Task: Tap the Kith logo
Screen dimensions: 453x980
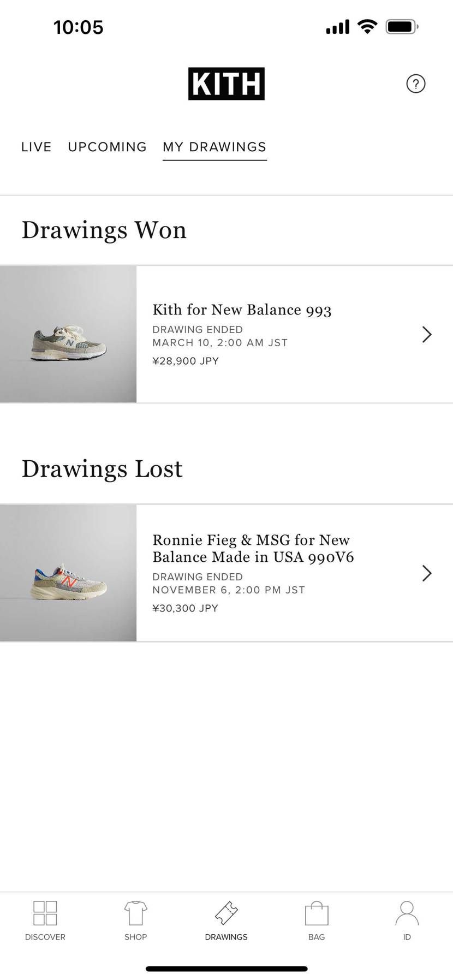Action: pyautogui.click(x=226, y=84)
